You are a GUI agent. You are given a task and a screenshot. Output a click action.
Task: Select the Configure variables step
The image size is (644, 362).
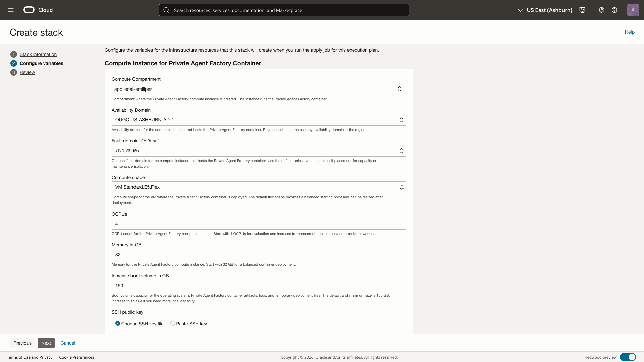point(42,63)
